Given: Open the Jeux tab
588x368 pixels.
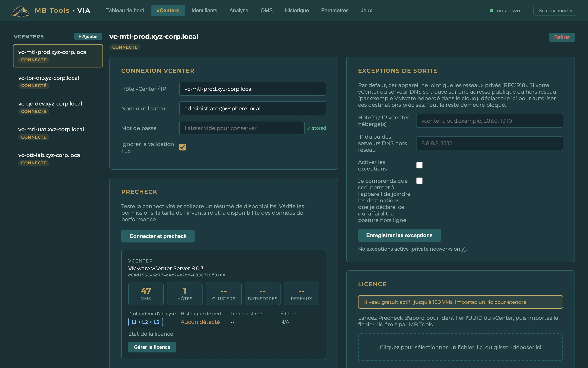Looking at the screenshot, I should coord(366,10).
